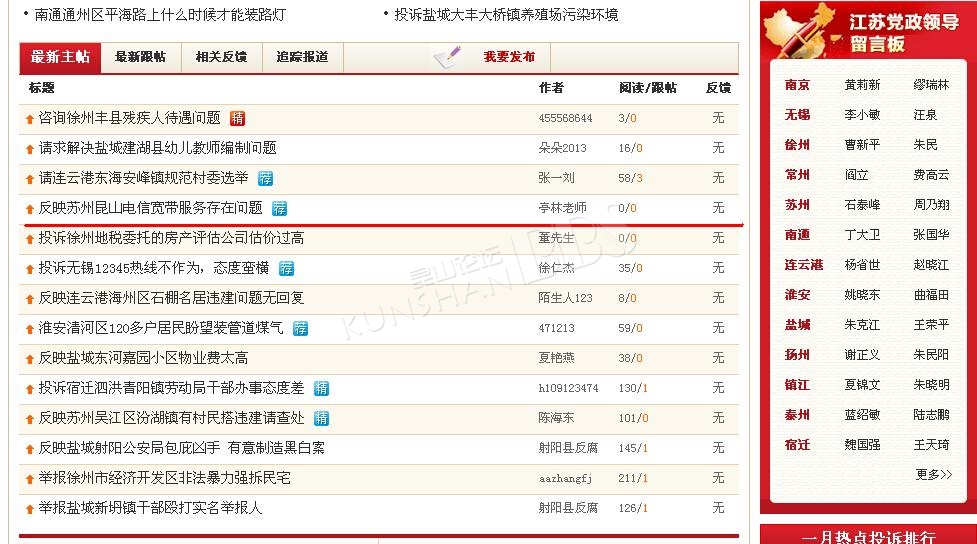Switch to the 最新跟帖 tab
This screenshot has height=544, width=977.
pyautogui.click(x=140, y=57)
